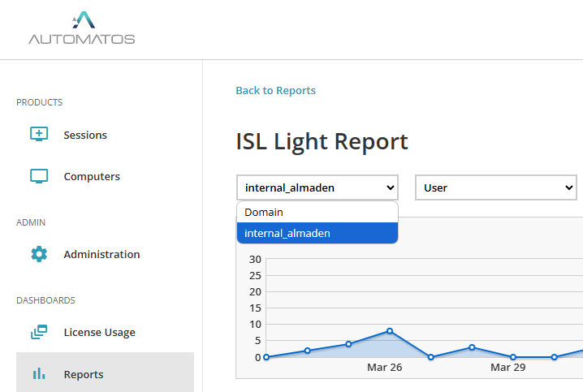Click the peak data point near Mar 26
This screenshot has height=392, width=583.
tap(390, 331)
